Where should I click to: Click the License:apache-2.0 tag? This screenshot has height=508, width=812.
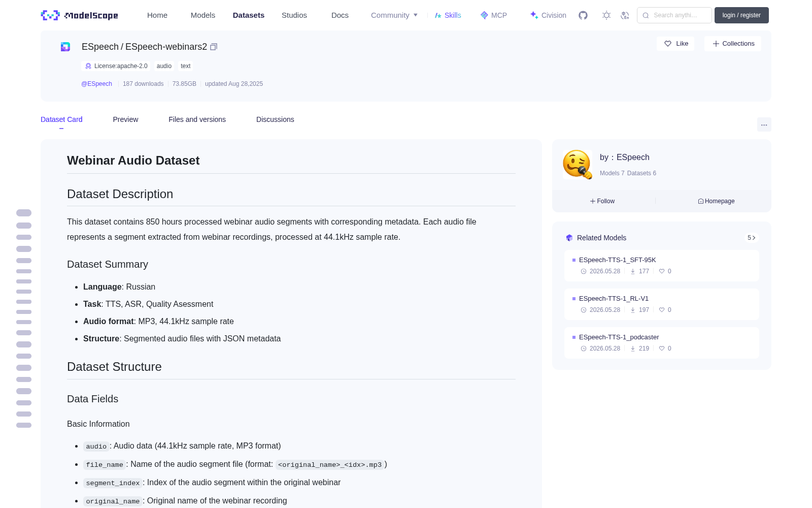[116, 66]
